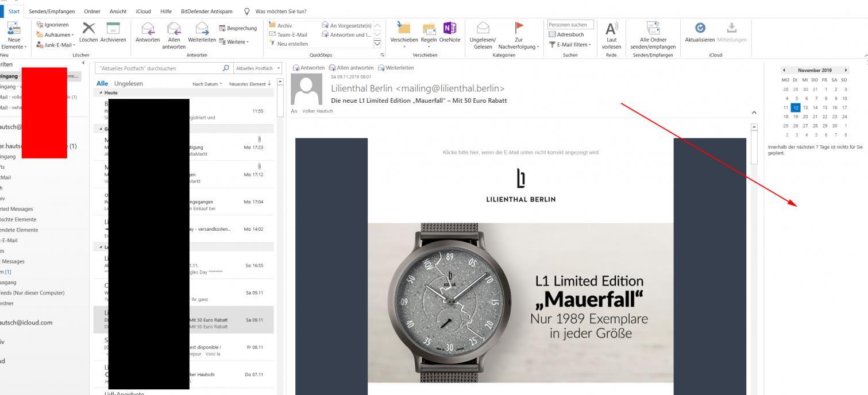868x395 pixels.
Task: Select the Archiv quick step
Action: [x=281, y=26]
